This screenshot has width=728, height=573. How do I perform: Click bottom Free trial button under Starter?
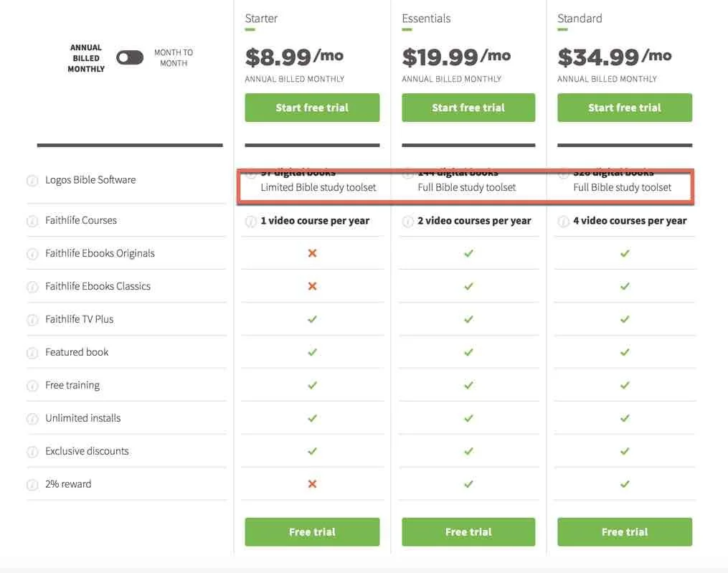312,532
